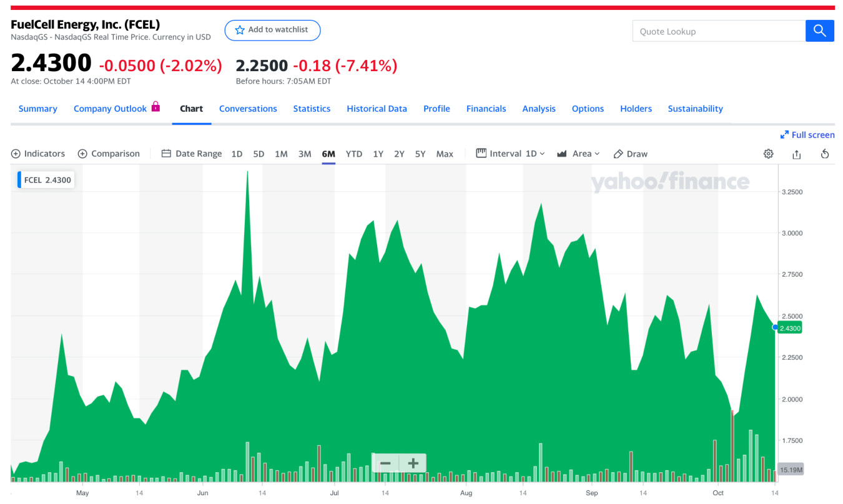Reset the chart with the undo icon

(825, 154)
